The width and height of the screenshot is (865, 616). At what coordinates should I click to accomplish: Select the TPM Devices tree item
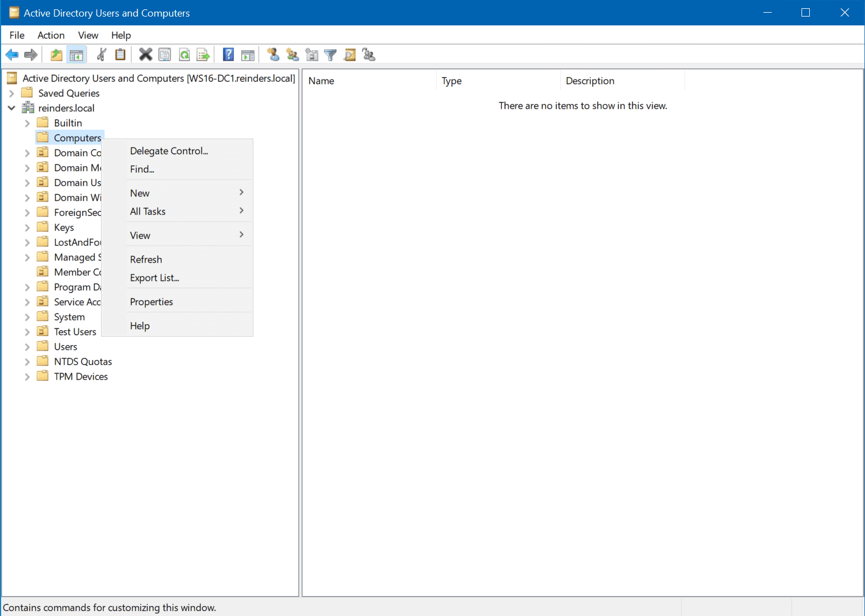pos(81,376)
